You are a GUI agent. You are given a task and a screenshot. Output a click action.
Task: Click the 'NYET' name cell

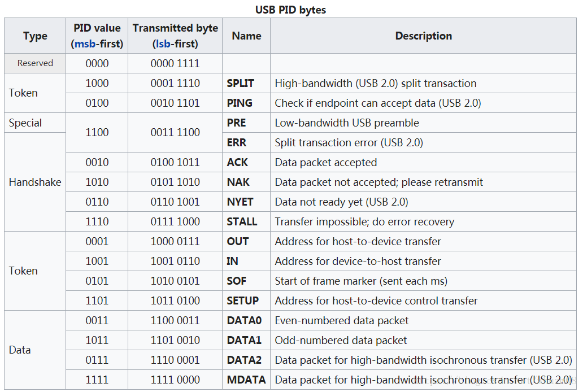[x=246, y=202]
